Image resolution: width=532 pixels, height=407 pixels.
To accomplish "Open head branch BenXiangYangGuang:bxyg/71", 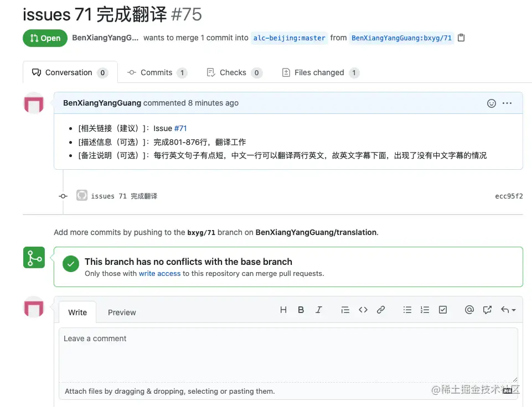I will (x=402, y=38).
